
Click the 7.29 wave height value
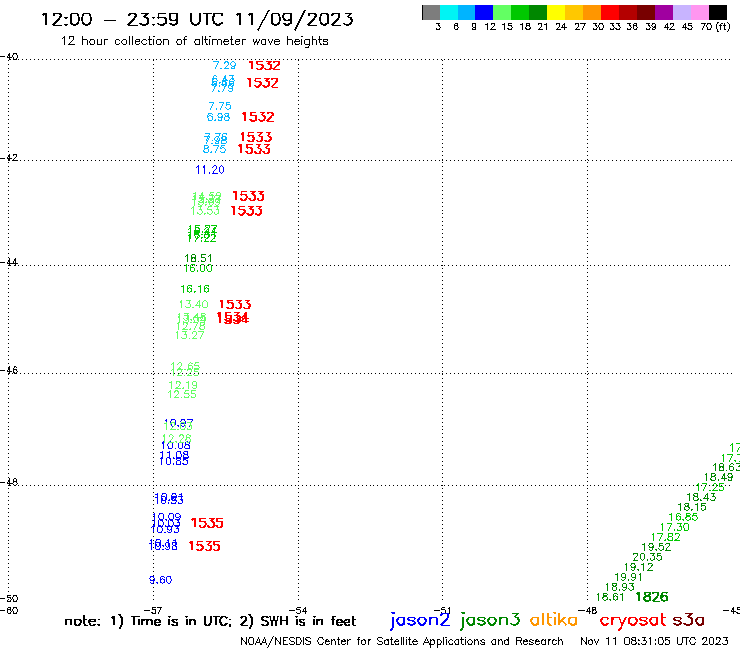click(x=224, y=65)
